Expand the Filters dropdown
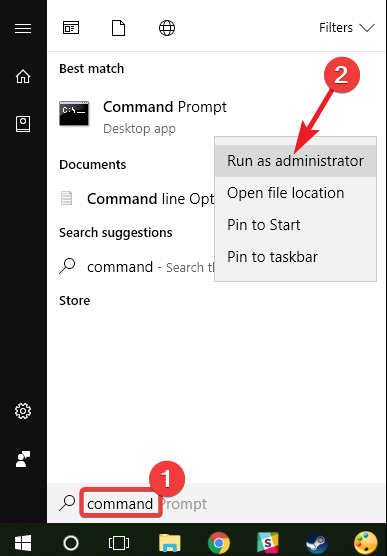 [x=347, y=28]
